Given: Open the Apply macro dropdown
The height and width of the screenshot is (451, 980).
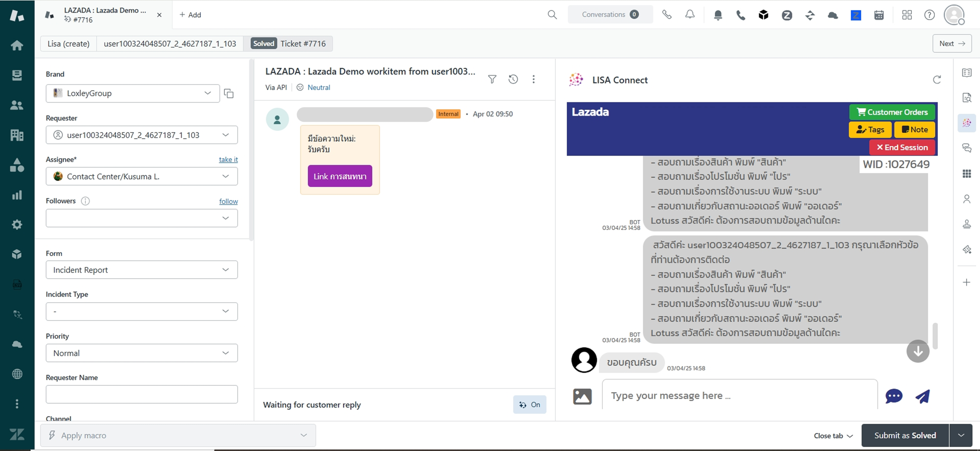Looking at the screenshot, I should pos(178,435).
